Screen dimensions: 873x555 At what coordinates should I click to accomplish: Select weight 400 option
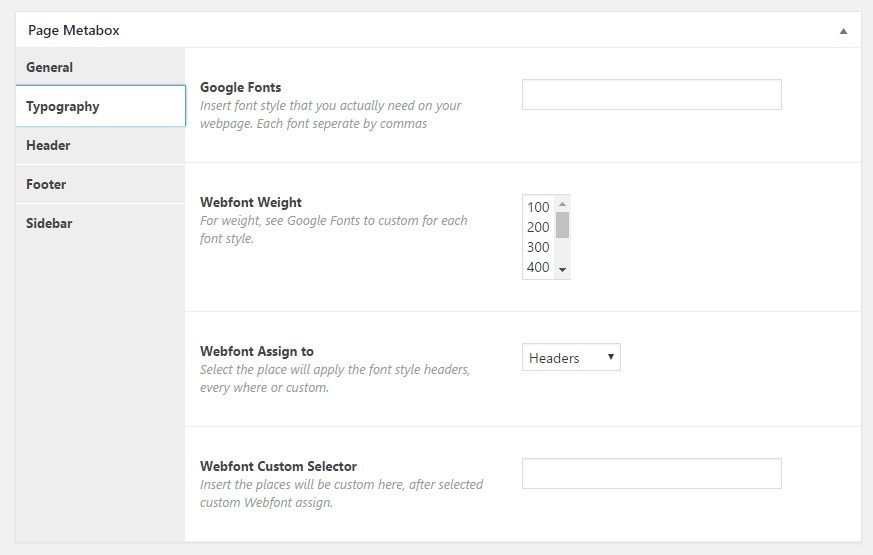coord(539,267)
